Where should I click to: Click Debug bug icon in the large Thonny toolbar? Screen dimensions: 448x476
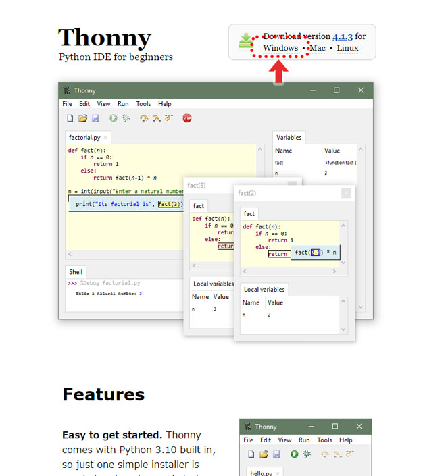126,118
